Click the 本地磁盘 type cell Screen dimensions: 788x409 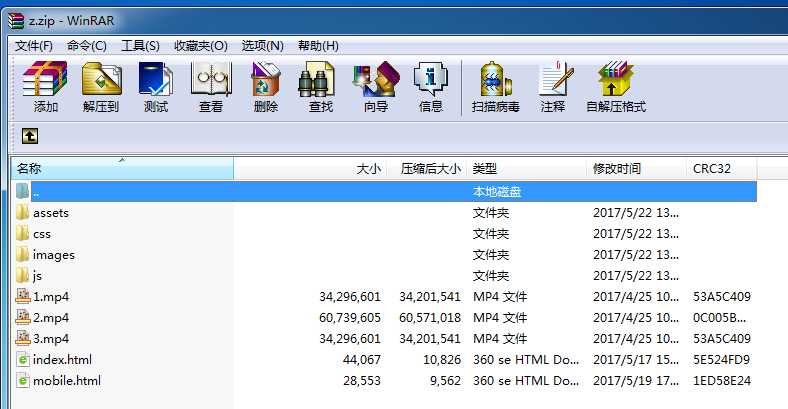point(497,192)
